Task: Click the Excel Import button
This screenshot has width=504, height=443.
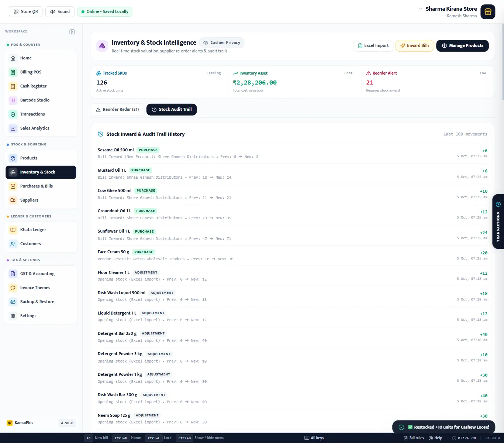Action: click(373, 46)
